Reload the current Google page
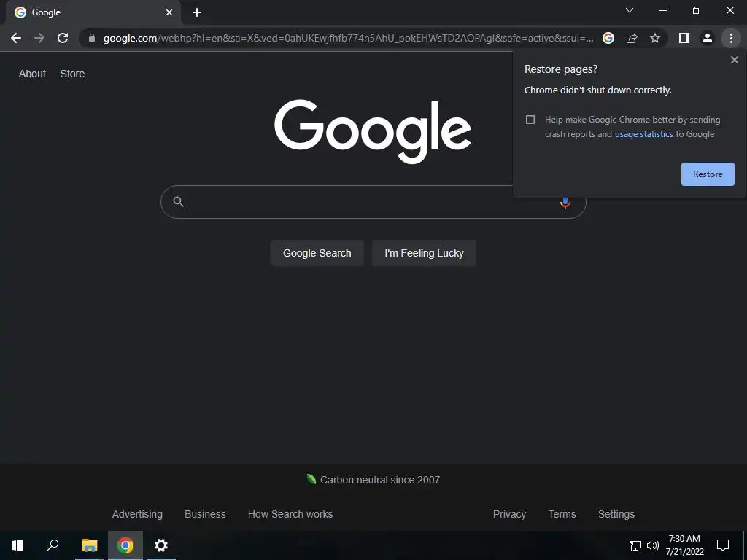The image size is (747, 560). (x=63, y=38)
